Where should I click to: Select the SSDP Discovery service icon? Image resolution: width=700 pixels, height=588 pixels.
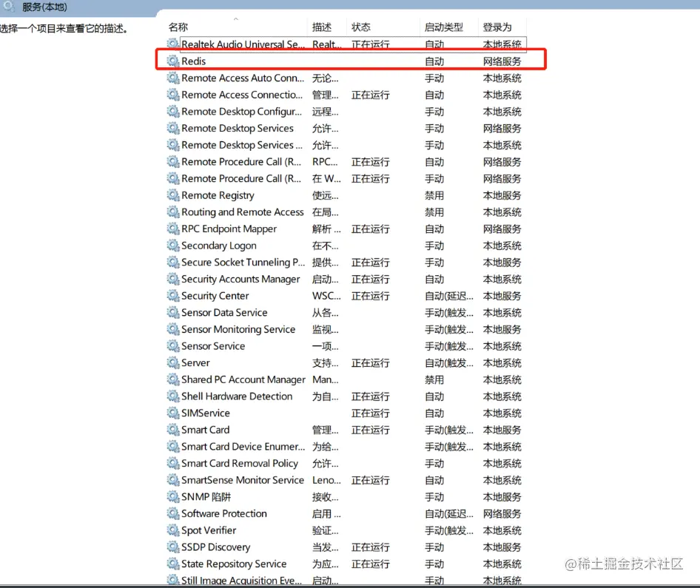(172, 547)
